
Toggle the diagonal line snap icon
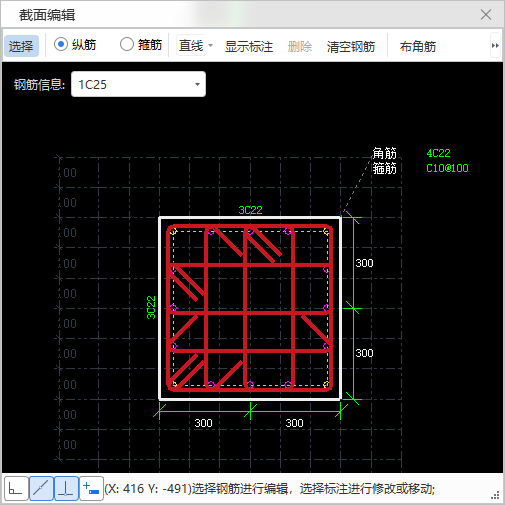41,489
